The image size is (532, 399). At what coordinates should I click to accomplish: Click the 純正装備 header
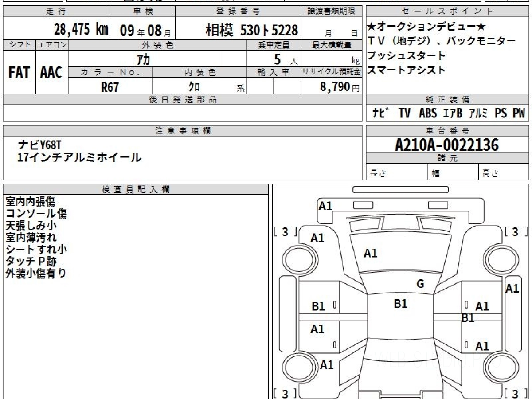tap(447, 100)
